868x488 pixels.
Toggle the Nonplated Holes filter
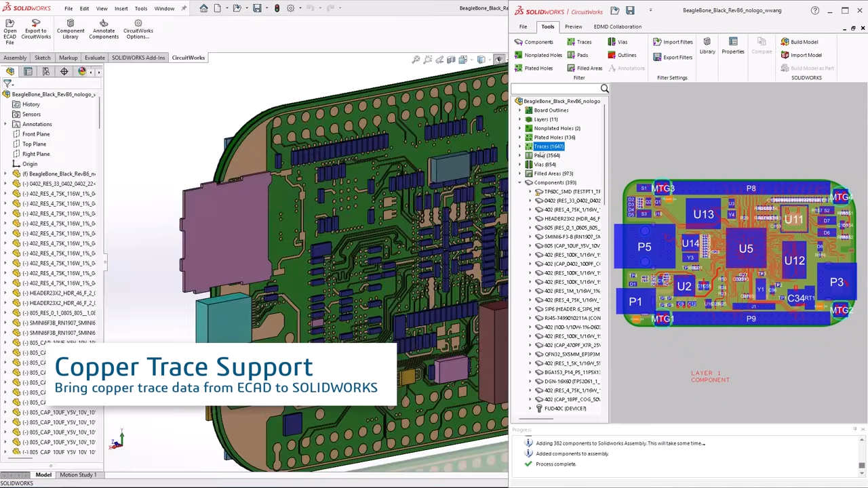coord(538,55)
